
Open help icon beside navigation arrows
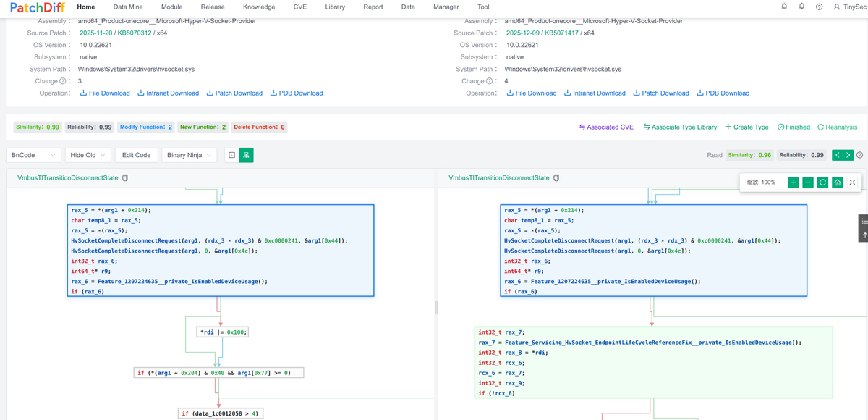860,155
